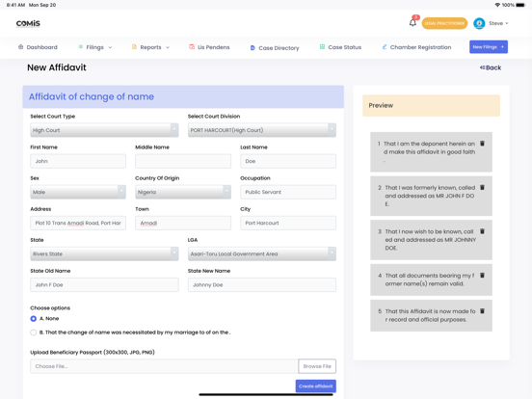Click the Wi-Fi status icon
This screenshot has width=532, height=399.
(497, 5)
